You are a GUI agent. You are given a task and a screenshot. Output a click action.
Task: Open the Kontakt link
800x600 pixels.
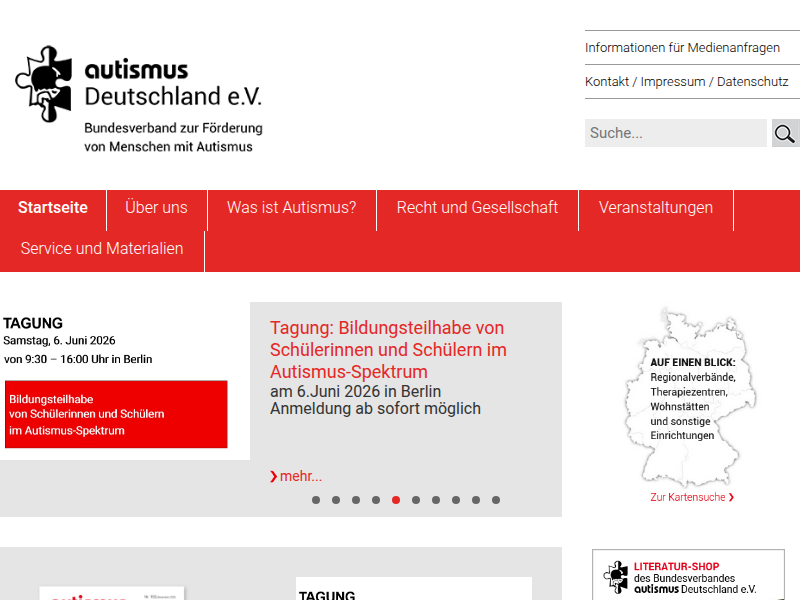click(606, 81)
